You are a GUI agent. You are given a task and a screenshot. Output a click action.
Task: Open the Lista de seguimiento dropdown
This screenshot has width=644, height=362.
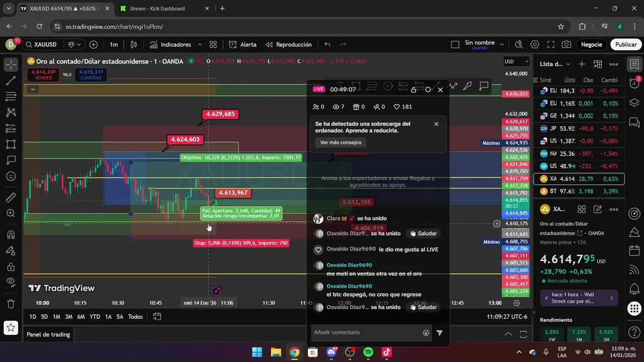[555, 64]
